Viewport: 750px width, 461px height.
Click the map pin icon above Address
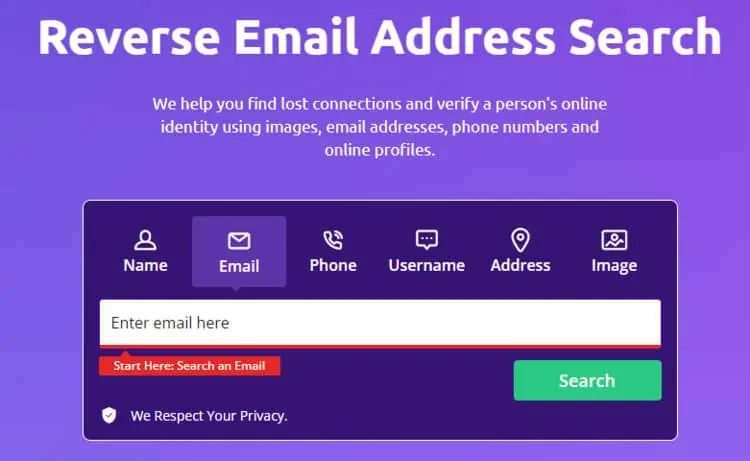point(520,240)
